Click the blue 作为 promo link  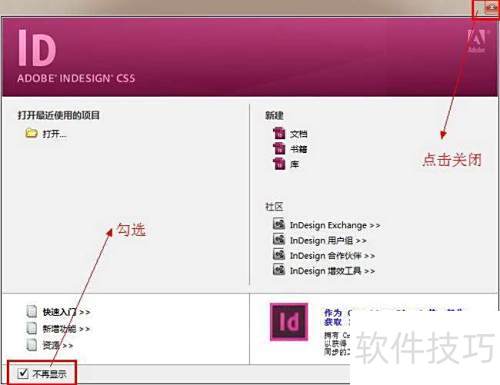pyautogui.click(x=333, y=313)
